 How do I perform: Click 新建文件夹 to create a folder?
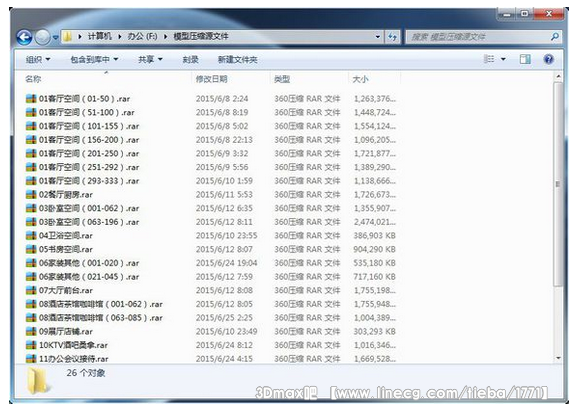click(237, 60)
